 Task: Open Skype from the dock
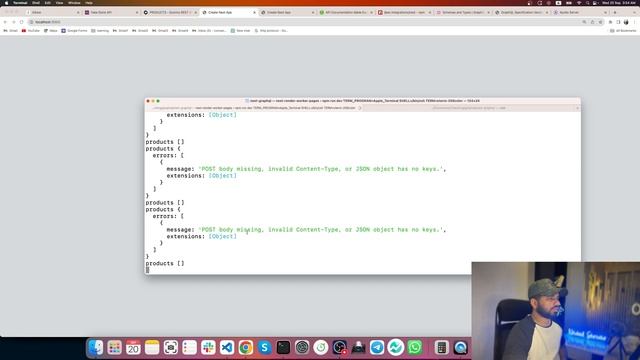[264, 347]
